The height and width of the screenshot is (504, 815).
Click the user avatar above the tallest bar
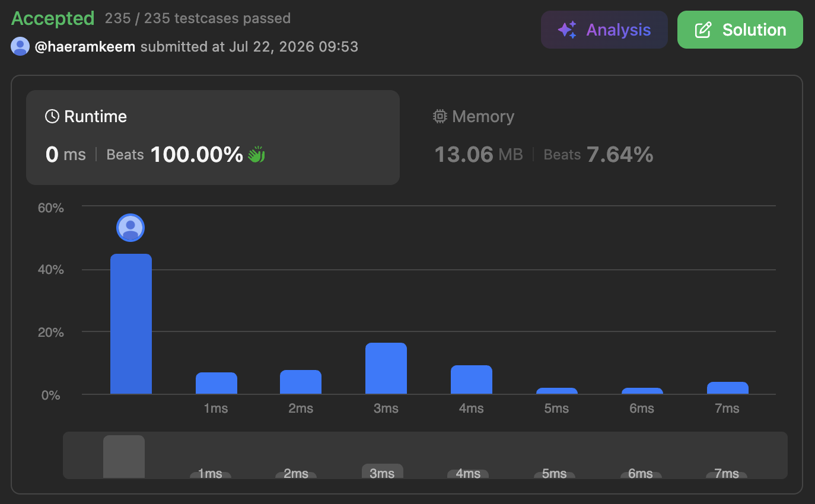pyautogui.click(x=130, y=228)
